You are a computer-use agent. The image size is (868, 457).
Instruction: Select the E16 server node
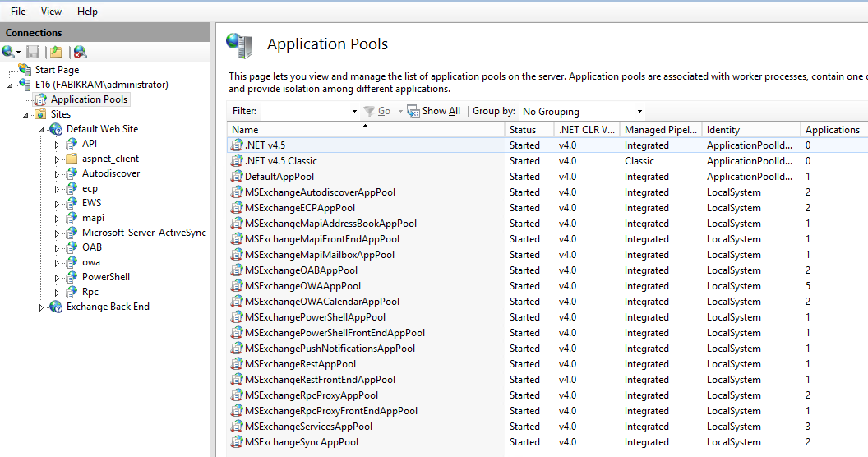point(101,85)
